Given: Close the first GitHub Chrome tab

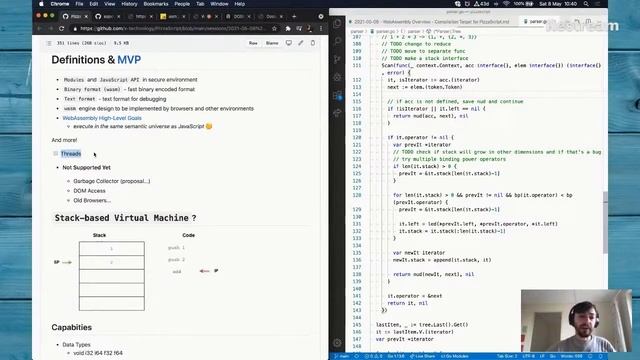Looking at the screenshot, I should (x=86, y=16).
